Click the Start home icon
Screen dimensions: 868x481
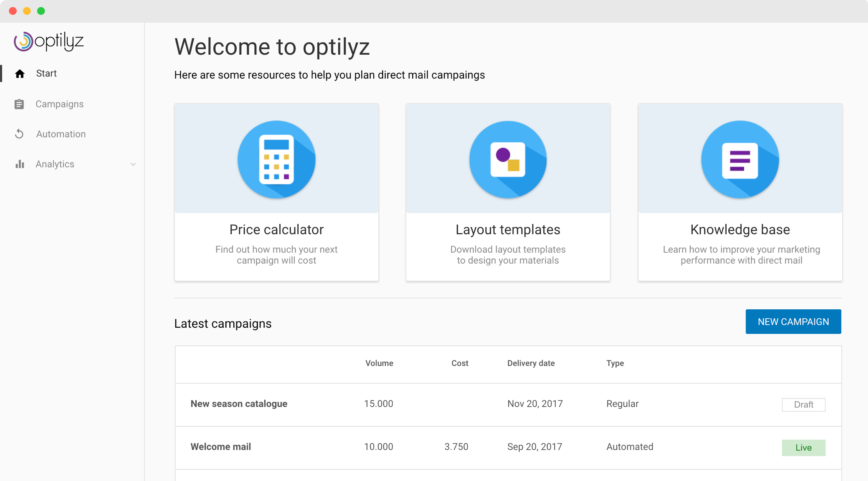point(20,74)
